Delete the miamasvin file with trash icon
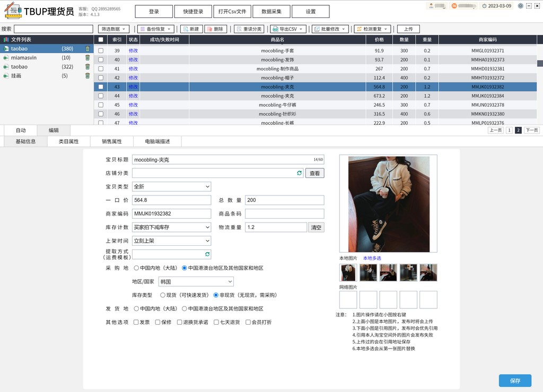This screenshot has width=543, height=392. coord(87,58)
